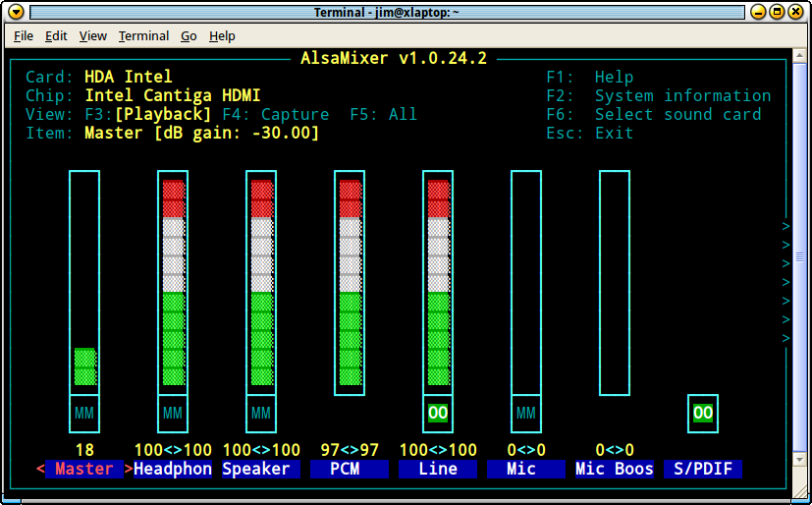The width and height of the screenshot is (812, 505).
Task: Select the PCM channel label
Action: [350, 469]
